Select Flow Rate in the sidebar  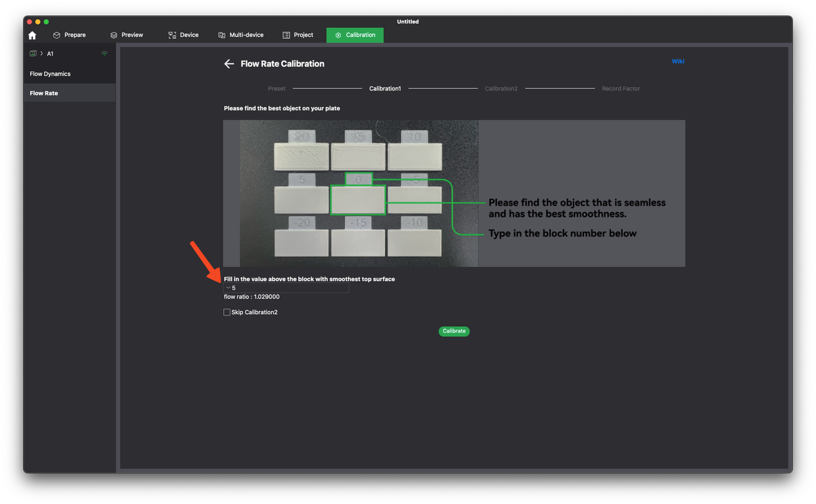coord(44,93)
